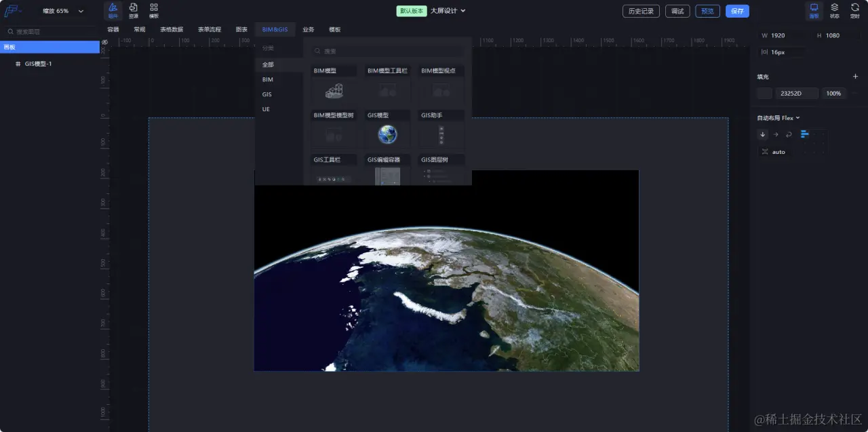Select the left-top alignment grid icon
Image resolution: width=868 pixels, height=432 pixels.
(x=805, y=134)
